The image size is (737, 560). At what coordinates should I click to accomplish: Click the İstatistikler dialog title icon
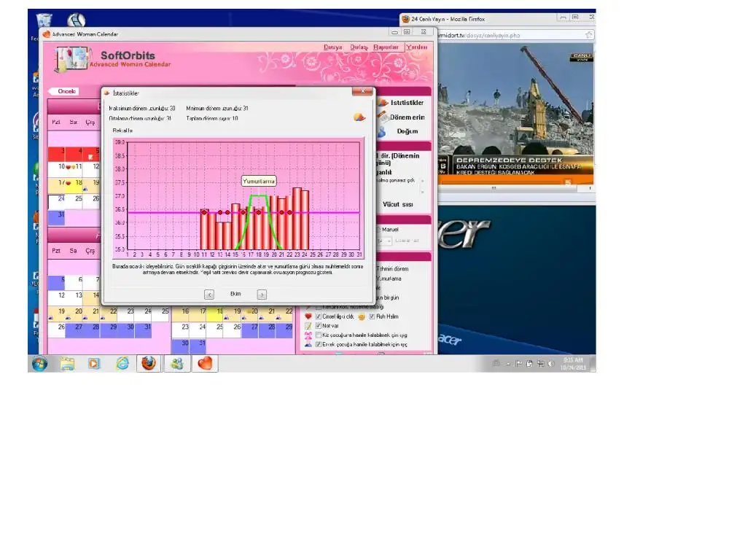(x=106, y=93)
